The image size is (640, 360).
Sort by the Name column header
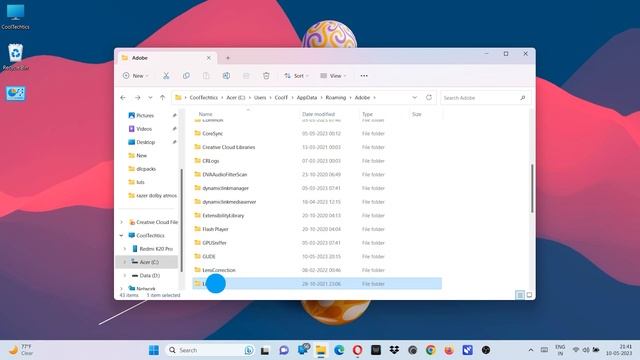click(x=205, y=114)
